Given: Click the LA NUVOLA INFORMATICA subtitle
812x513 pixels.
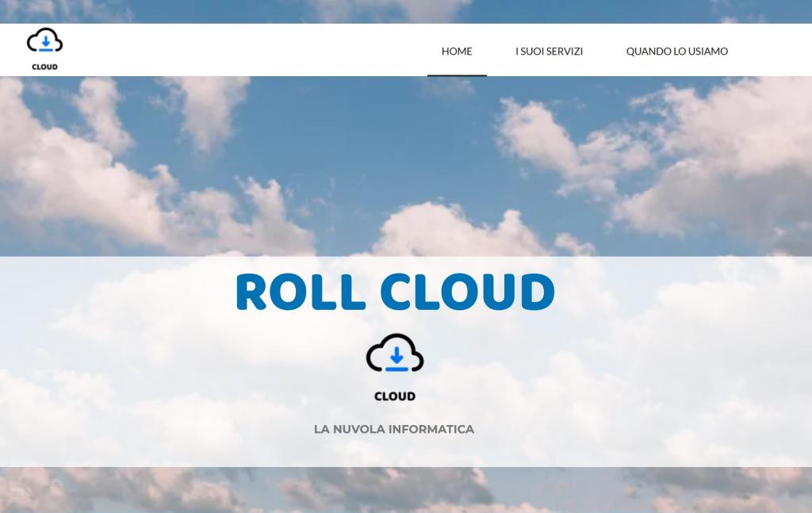Looking at the screenshot, I should [394, 429].
